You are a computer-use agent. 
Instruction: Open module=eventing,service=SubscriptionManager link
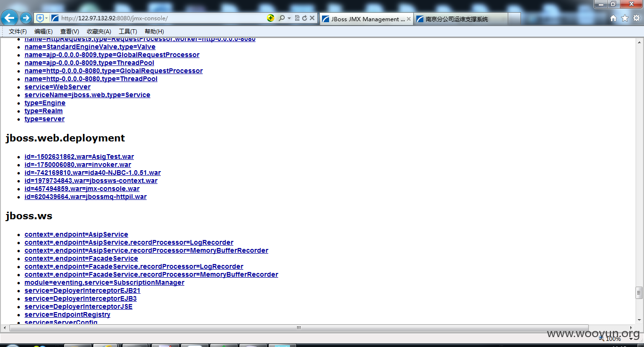104,282
